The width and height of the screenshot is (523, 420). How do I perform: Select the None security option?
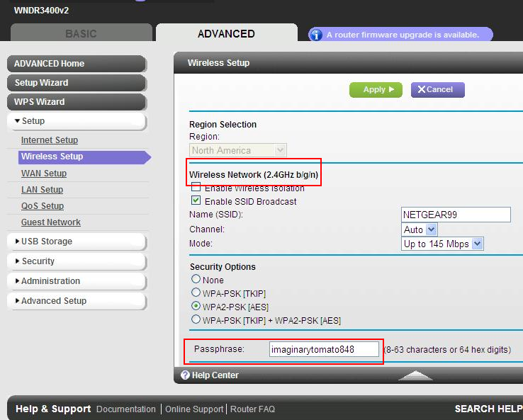pos(196,278)
